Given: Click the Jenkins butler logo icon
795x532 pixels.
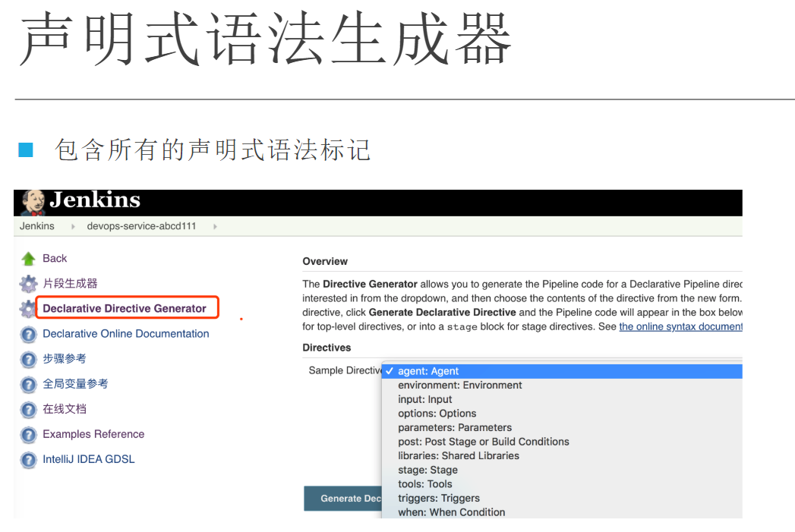Looking at the screenshot, I should 33,203.
